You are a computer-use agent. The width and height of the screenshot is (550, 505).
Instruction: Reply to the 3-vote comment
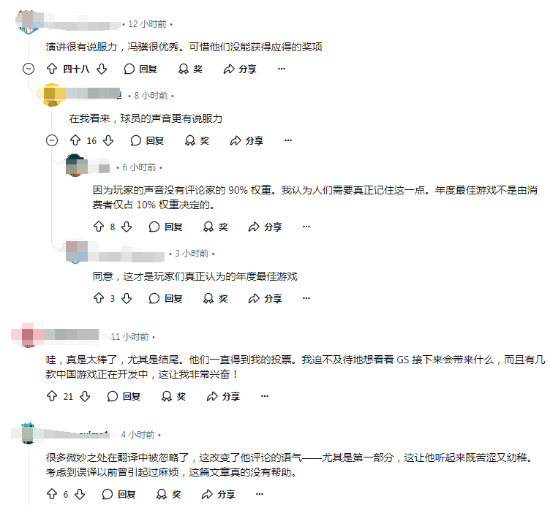pyautogui.click(x=166, y=298)
